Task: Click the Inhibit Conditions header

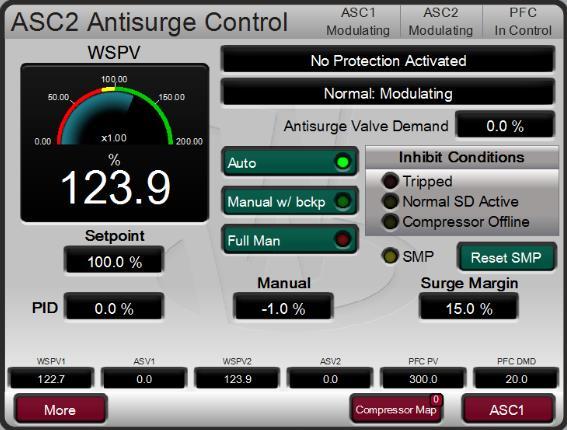Action: [x=462, y=157]
